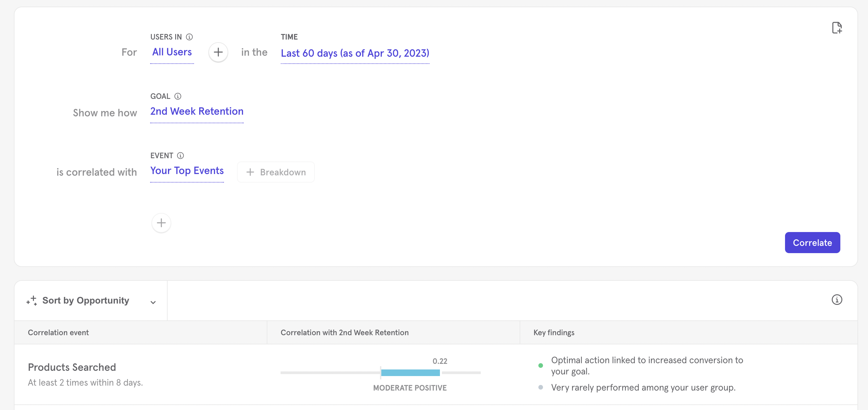The width and height of the screenshot is (868, 410).
Task: Click the Correlation event column header
Action: click(x=58, y=333)
